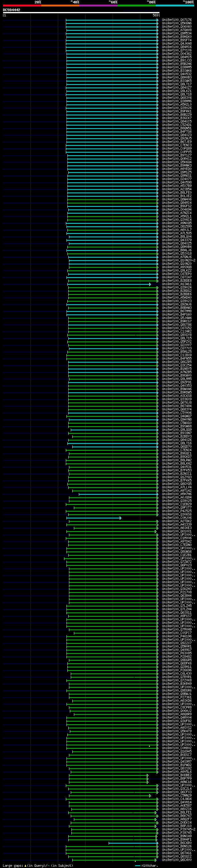This screenshot has width=197, height=868.
Task: Select label UniRef100_Q10N20-2
Action: [179, 260]
